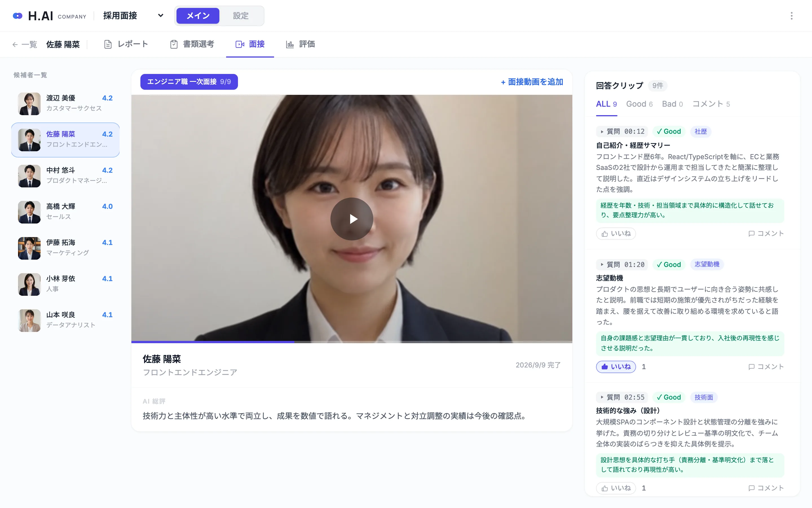Click エンジニア職 一次面接 9/9 badge
Image resolution: width=812 pixels, height=508 pixels.
coord(189,82)
